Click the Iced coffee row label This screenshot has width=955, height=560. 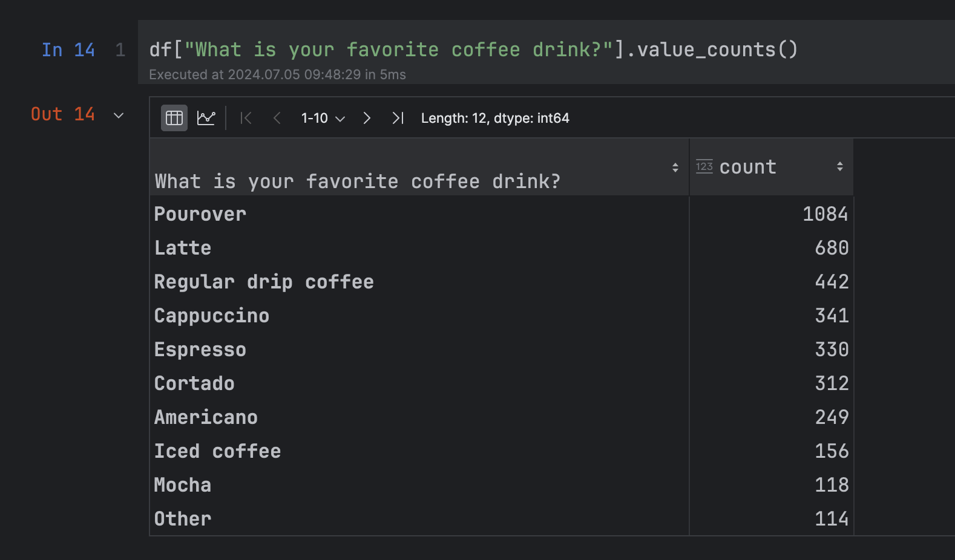(217, 451)
